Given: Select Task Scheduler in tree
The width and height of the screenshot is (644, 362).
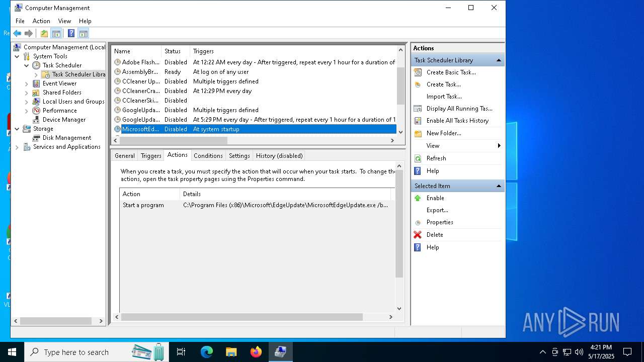Looking at the screenshot, I should tap(62, 65).
